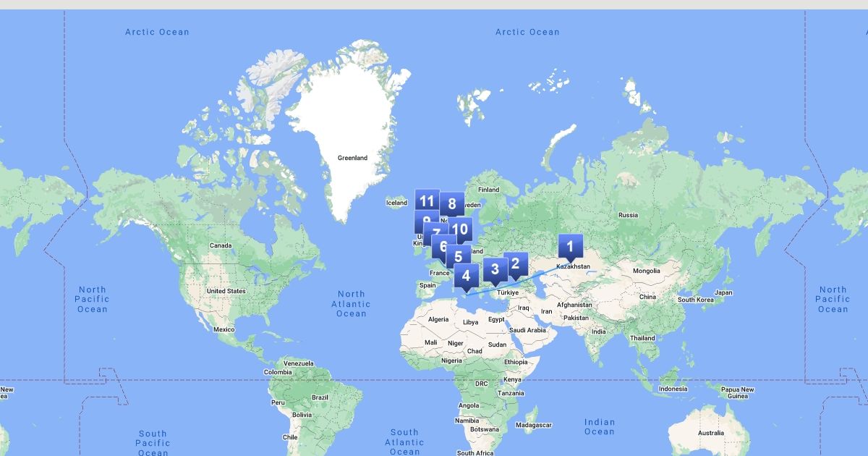This screenshot has width=868, height=456.
Task: Select the Spain label
Action: click(x=427, y=285)
